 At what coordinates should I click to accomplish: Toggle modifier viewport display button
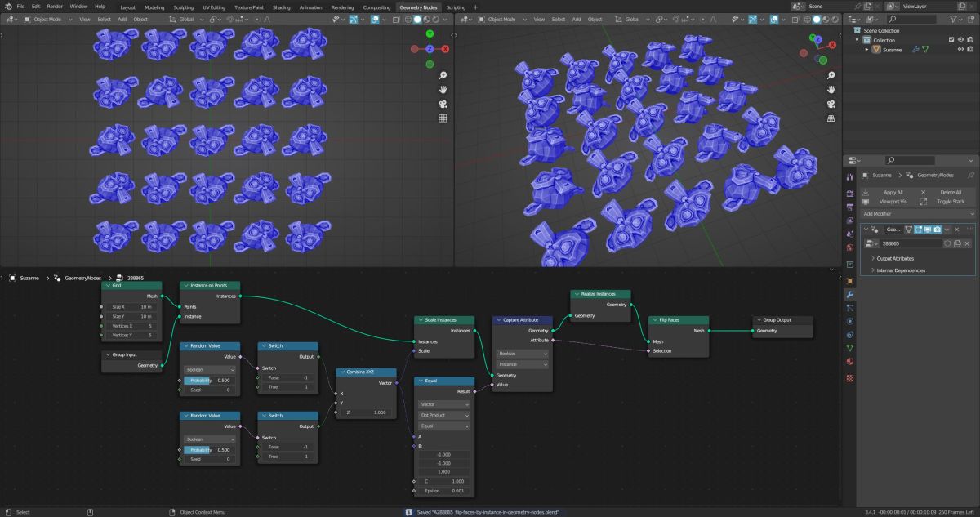pos(929,230)
